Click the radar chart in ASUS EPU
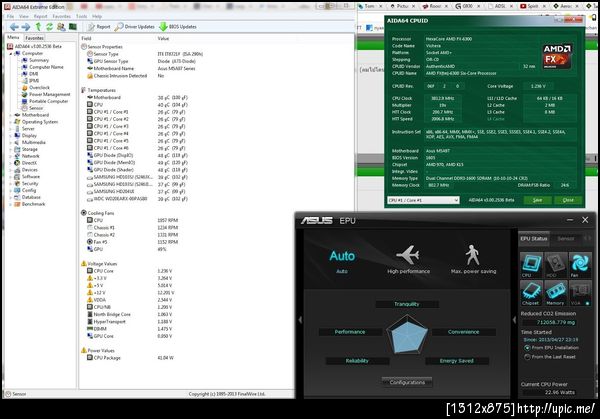 pyautogui.click(x=407, y=335)
